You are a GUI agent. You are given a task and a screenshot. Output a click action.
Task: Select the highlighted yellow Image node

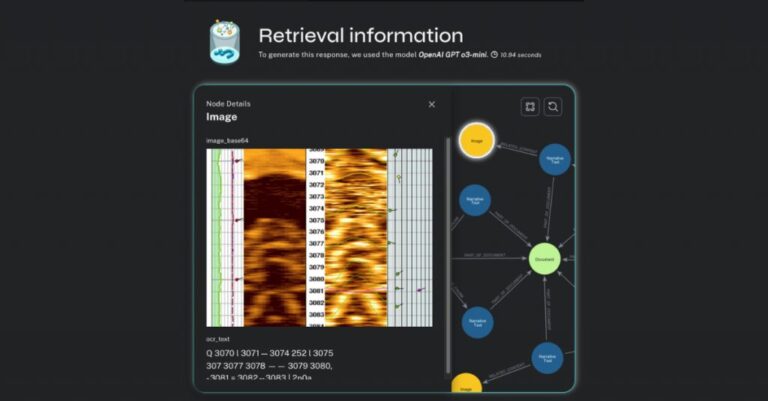477,140
